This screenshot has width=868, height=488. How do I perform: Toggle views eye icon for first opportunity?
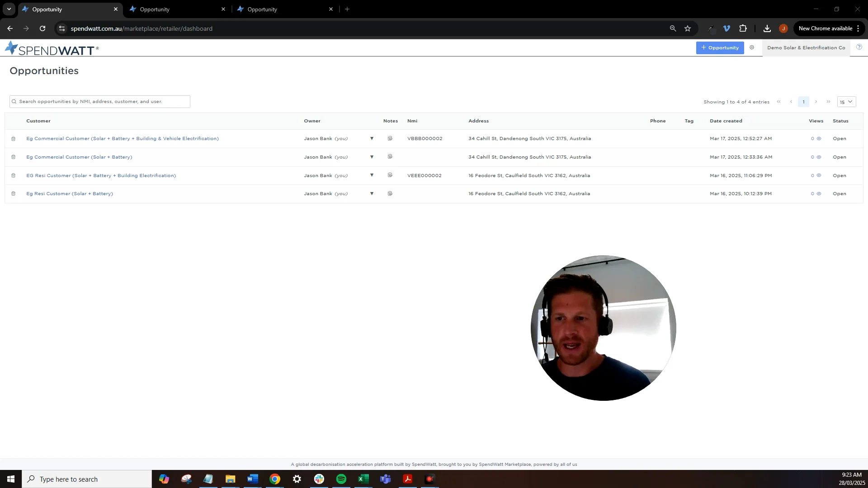click(x=819, y=139)
